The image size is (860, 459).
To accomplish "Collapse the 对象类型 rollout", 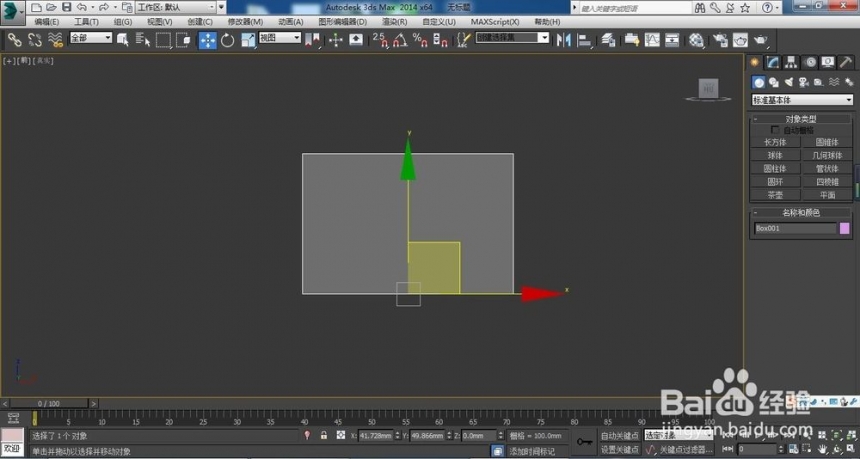I will (801, 119).
